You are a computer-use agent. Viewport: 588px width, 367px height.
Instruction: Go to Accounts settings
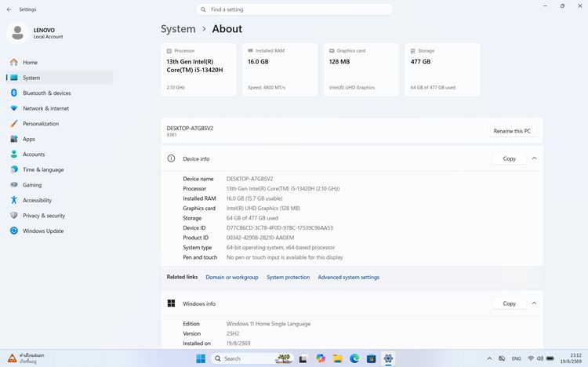[x=60, y=154]
